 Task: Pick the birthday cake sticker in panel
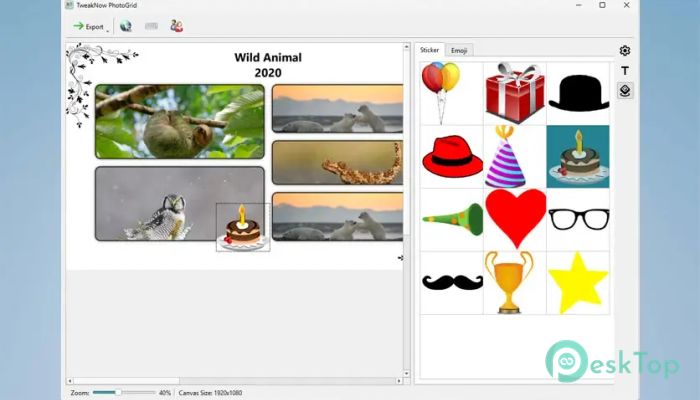tap(578, 157)
